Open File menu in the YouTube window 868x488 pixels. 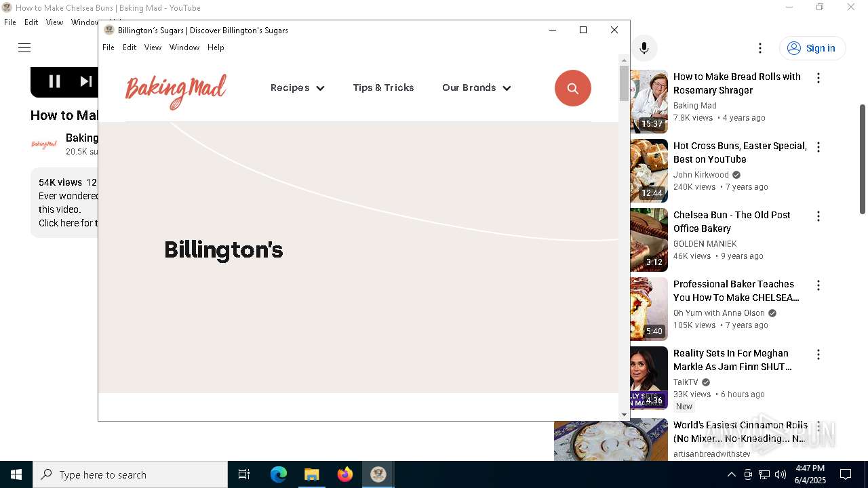pos(10,22)
